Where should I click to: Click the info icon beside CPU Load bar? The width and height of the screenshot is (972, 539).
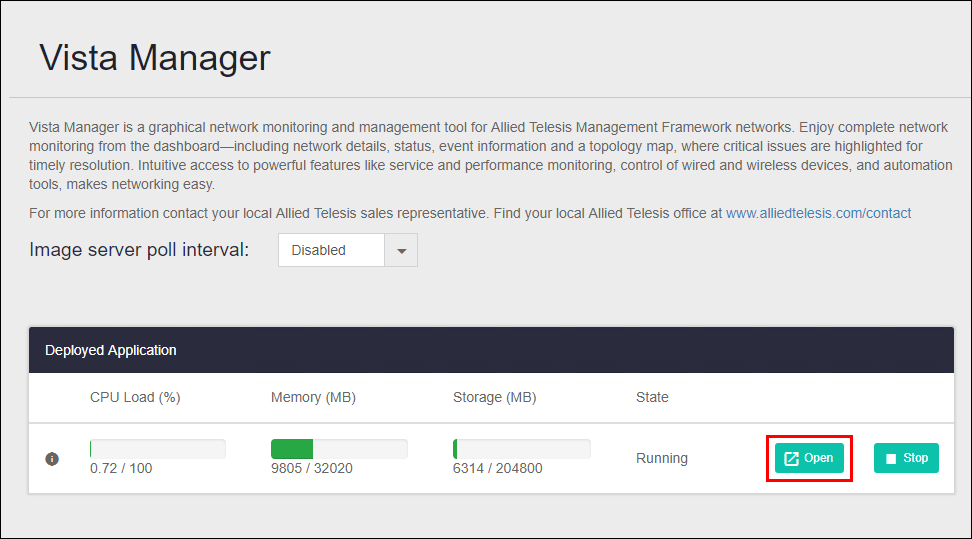[52, 459]
